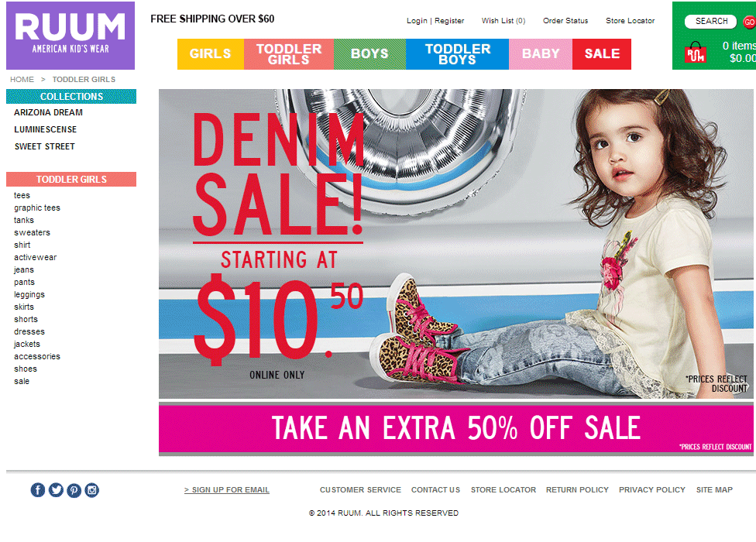Image resolution: width=756 pixels, height=542 pixels.
Task: Open the Denim Sale banner image
Action: pos(456,244)
